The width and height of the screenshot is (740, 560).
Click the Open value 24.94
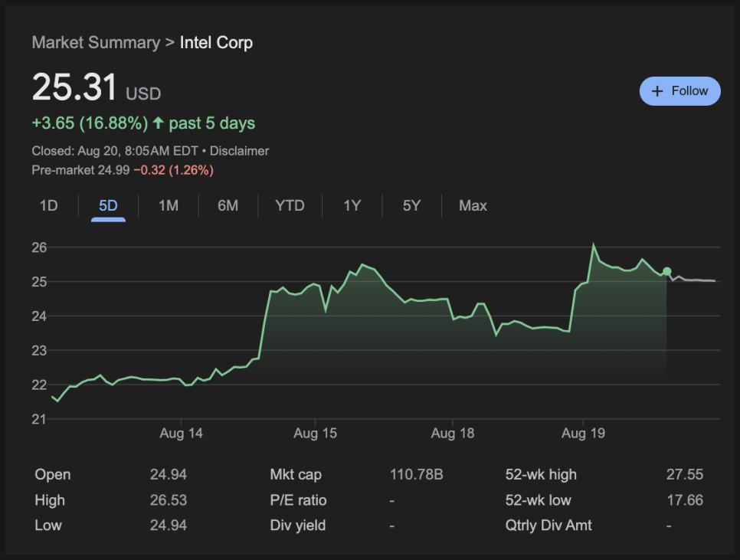169,475
